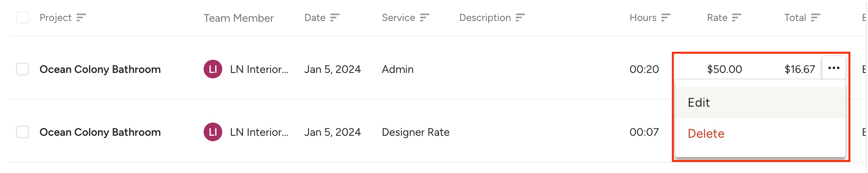Image resolution: width=868 pixels, height=173 pixels.
Task: Check the Admin entry row checkbox
Action: point(22,69)
